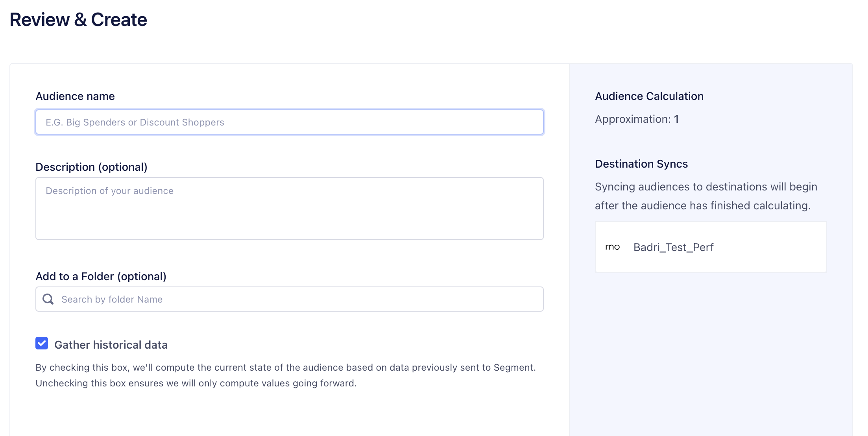Click the MoEngage "mo" destination logo
The image size is (868, 436).
[613, 247]
